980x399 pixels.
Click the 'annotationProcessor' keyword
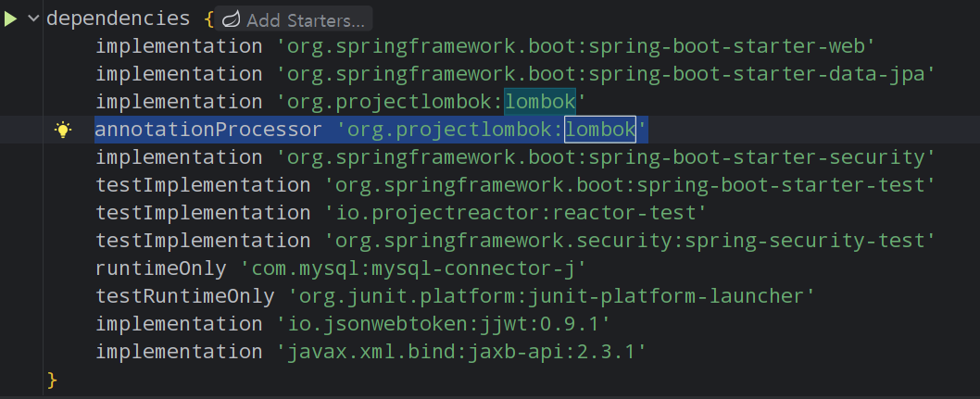point(208,130)
